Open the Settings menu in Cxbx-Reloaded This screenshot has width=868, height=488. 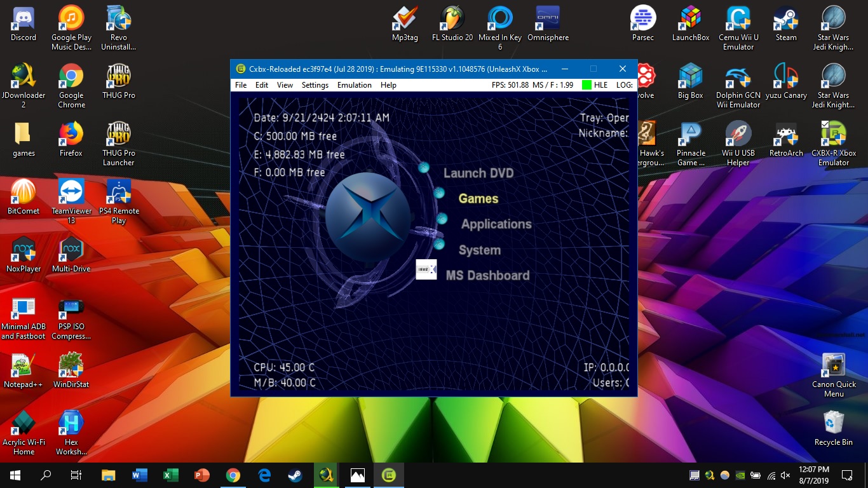315,85
